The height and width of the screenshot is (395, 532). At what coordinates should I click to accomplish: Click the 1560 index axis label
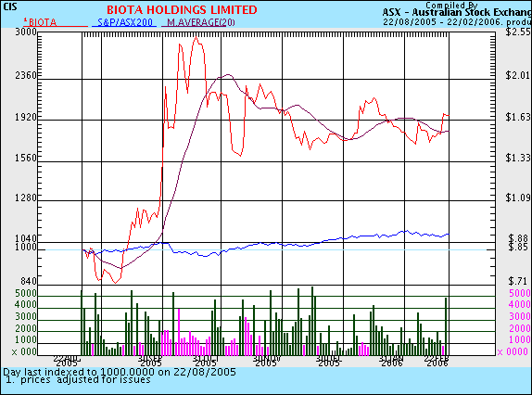(26, 158)
